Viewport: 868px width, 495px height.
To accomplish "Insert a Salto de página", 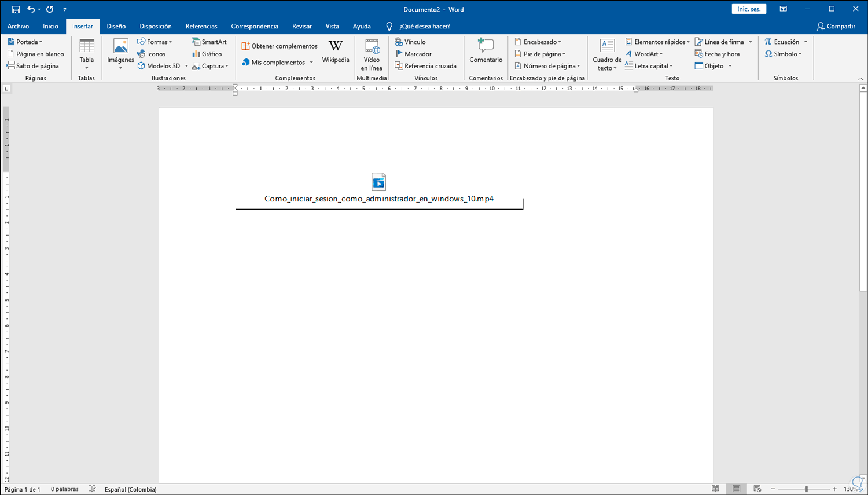I will [33, 66].
